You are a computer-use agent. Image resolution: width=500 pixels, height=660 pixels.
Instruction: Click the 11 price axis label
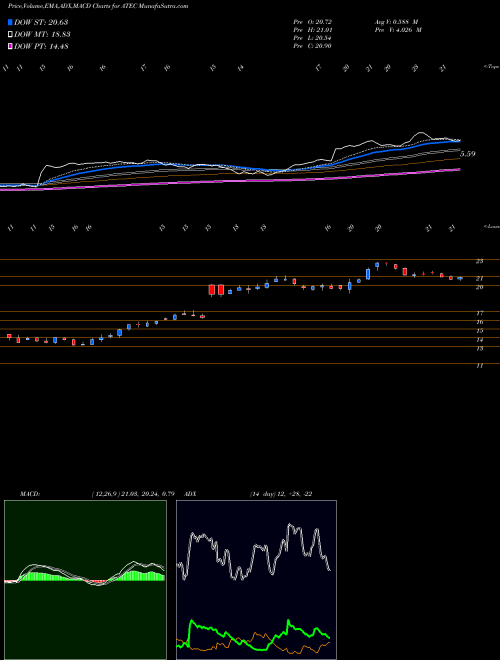point(479,366)
